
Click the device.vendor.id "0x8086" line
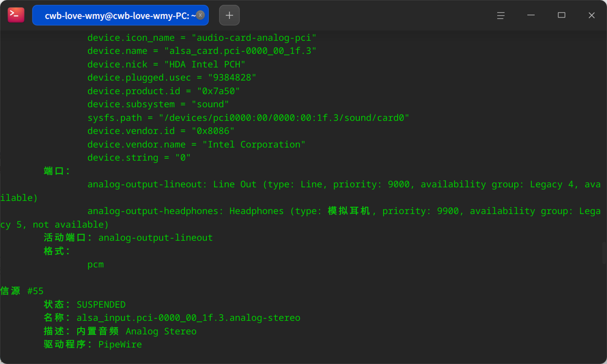(x=161, y=131)
